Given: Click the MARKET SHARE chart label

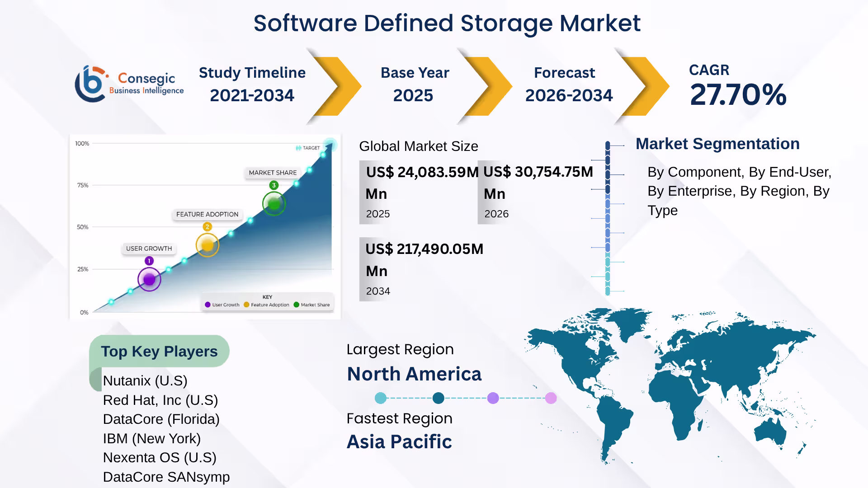Looking at the screenshot, I should tap(273, 173).
